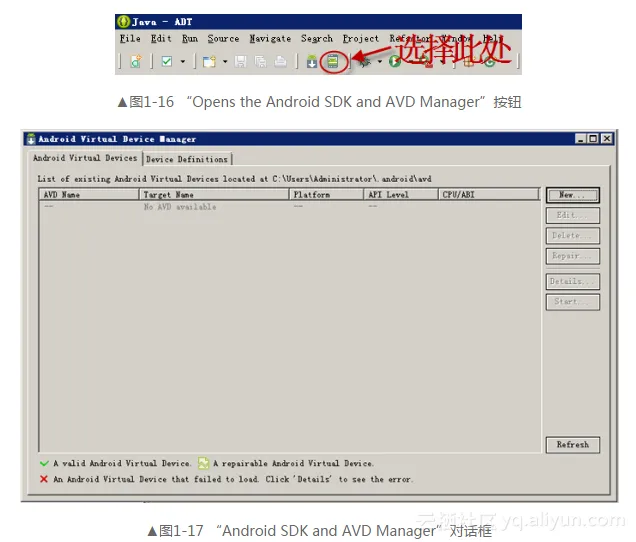Viewport: 636px width, 542px height.
Task: Click the green checkmark lint icon
Action: pyautogui.click(x=167, y=62)
